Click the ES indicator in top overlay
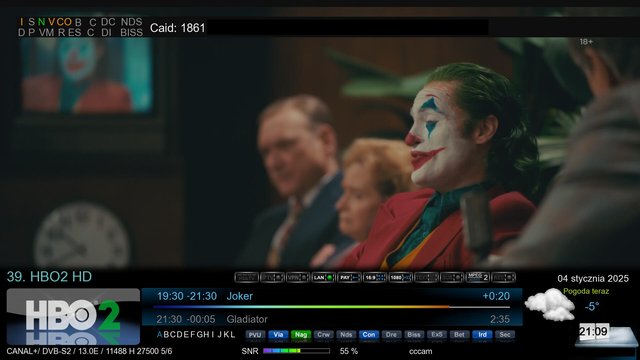Screen dimensions: 640x360 coord(74,33)
